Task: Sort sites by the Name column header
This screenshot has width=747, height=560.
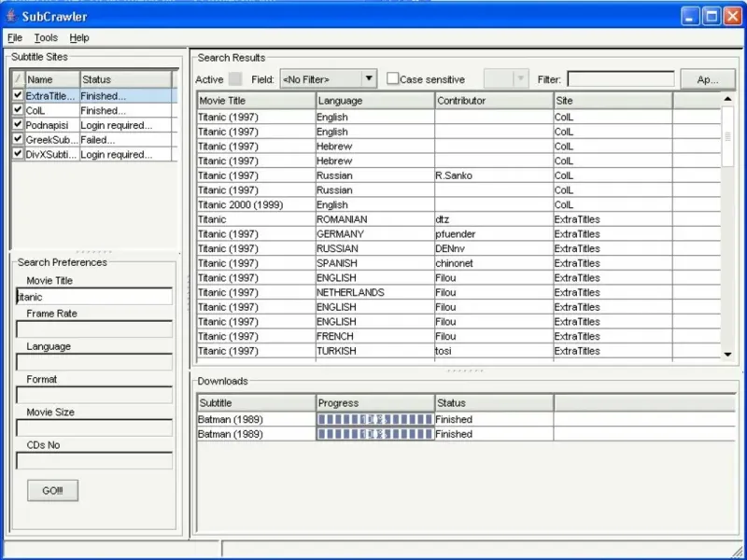Action: pyautogui.click(x=52, y=79)
